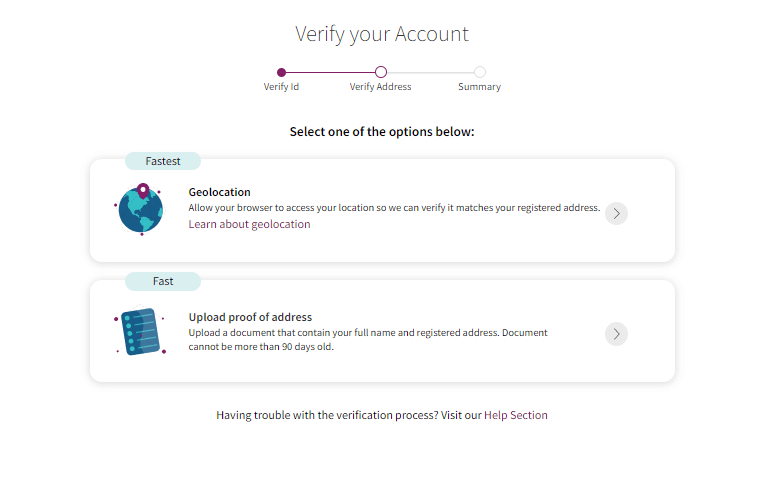Click the Verify Id step label

(x=281, y=87)
